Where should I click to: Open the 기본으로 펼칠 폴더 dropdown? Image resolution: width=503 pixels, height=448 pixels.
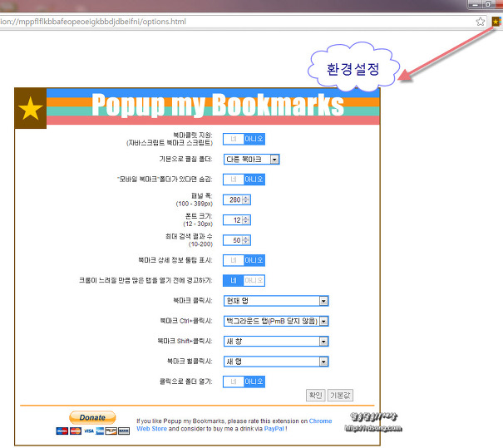(252, 159)
